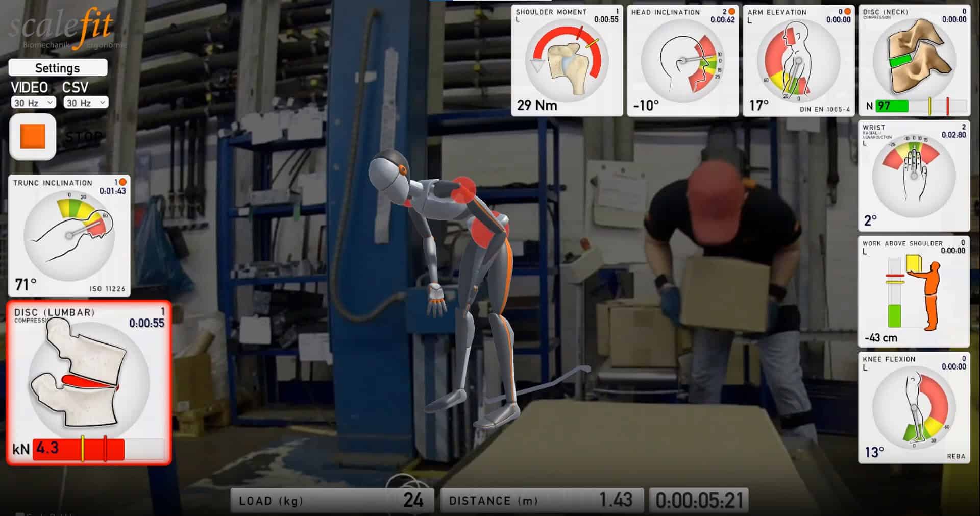Screen dimensions: 980x516
Task: Select the Trunc Inclination gauge
Action: 69,235
